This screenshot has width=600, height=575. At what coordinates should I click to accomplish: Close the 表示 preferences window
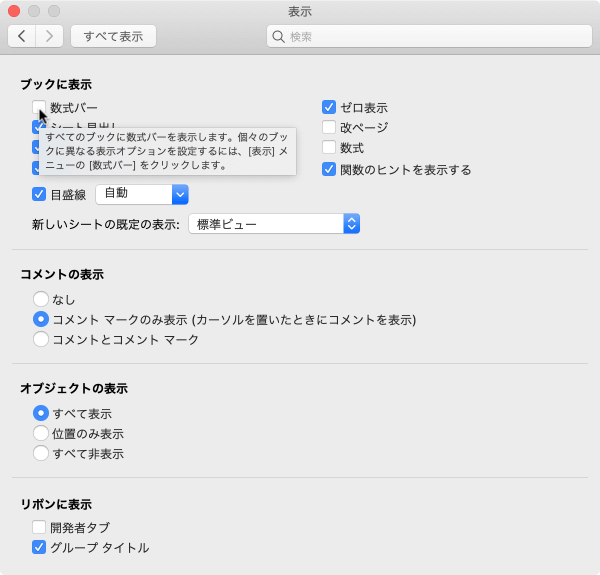pyautogui.click(x=14, y=11)
